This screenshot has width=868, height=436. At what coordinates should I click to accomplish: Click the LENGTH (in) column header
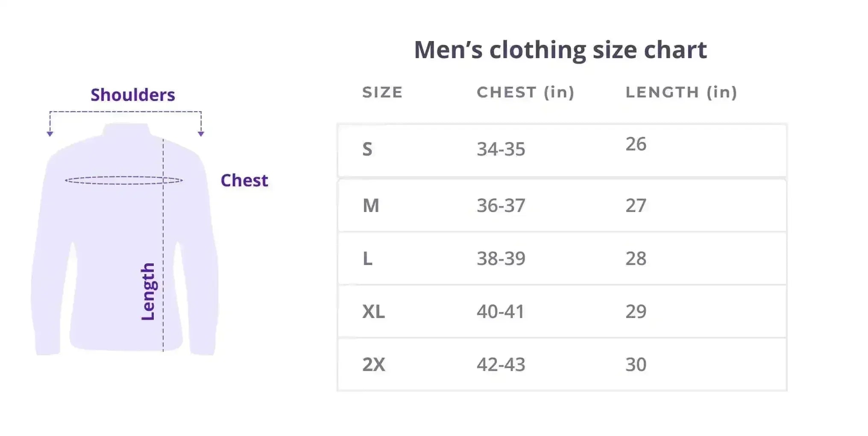point(681,92)
